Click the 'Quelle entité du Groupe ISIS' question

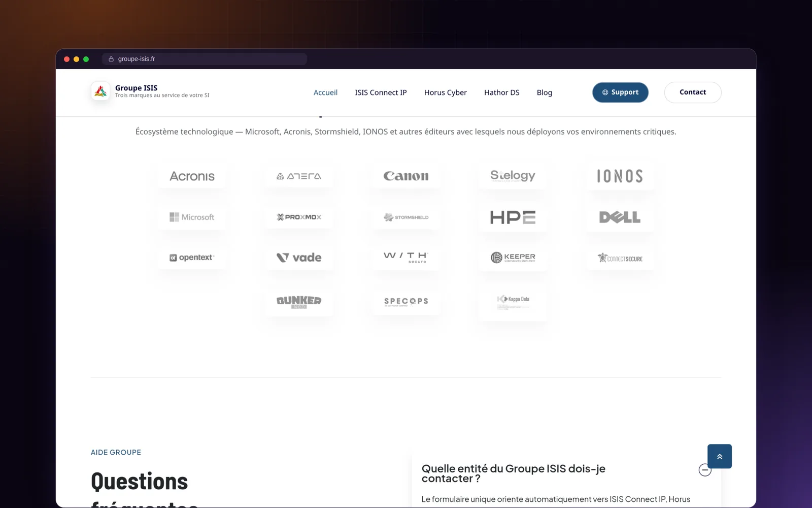pos(514,473)
